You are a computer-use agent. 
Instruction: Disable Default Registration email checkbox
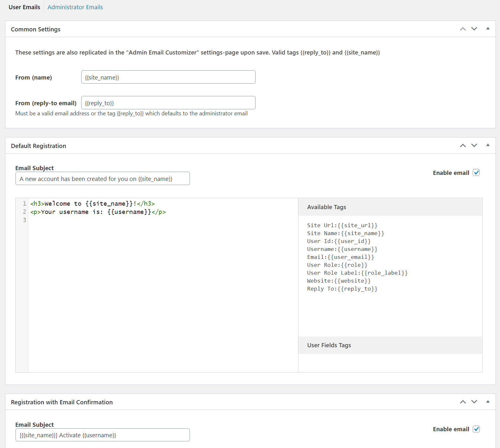coord(476,173)
